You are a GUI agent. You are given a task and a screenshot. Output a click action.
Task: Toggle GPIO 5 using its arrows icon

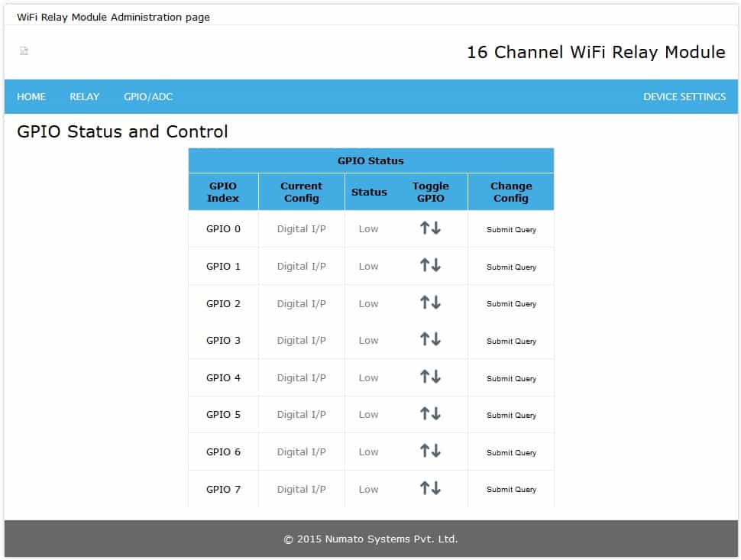tap(430, 414)
